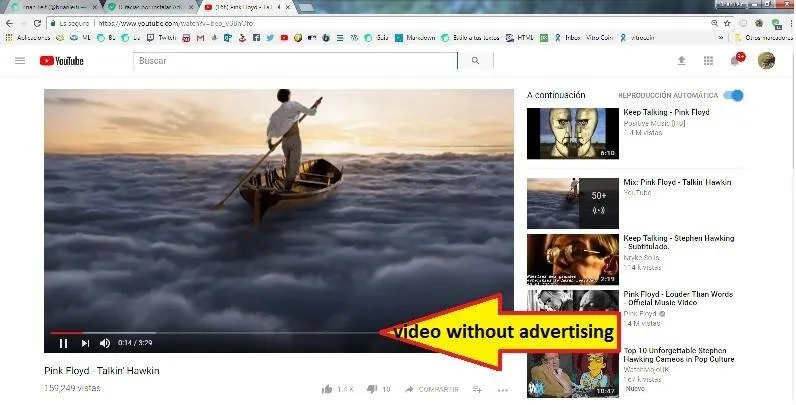Open Mix: Pink Floyd - Talkin' Hawkin thumbnail
This screenshot has height=405, width=796.
573,203
